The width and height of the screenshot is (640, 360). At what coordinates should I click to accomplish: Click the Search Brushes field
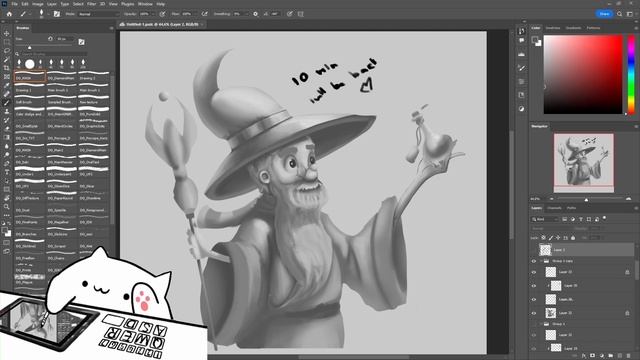(54, 53)
